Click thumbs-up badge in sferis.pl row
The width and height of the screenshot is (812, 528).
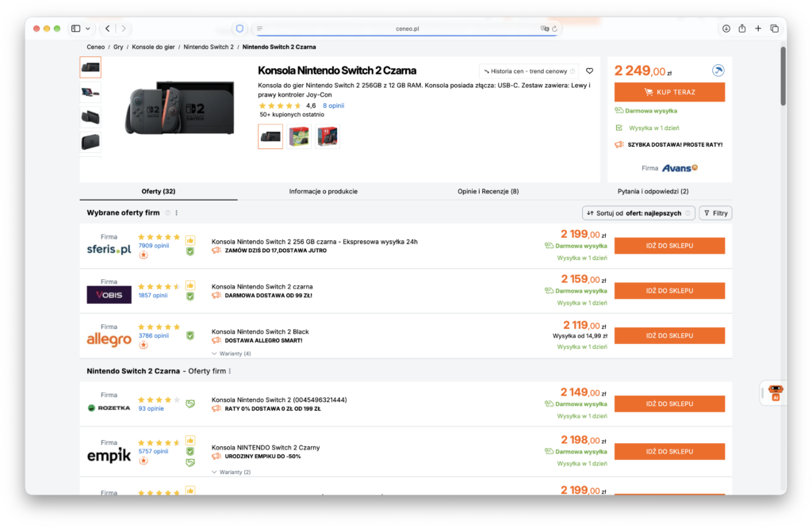(190, 241)
